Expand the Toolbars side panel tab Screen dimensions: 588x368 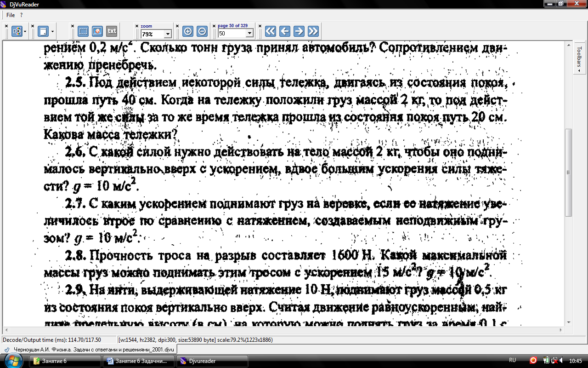(579, 58)
